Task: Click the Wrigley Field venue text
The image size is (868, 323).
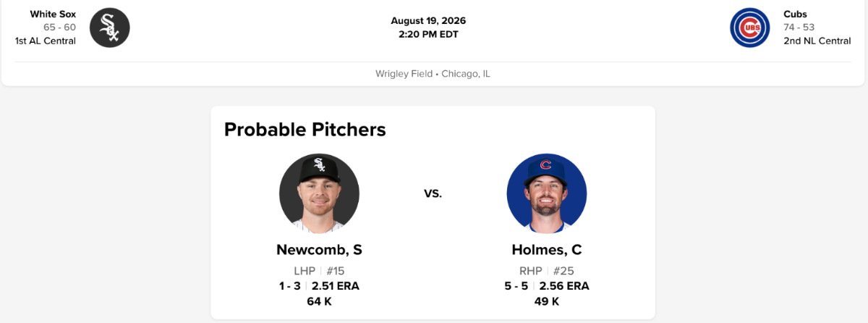Action: click(404, 74)
